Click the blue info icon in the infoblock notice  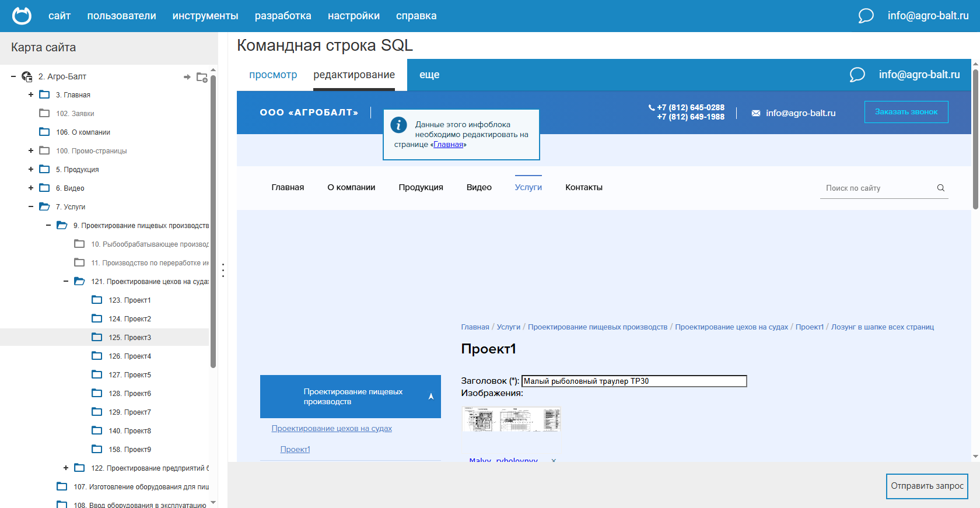point(398,124)
